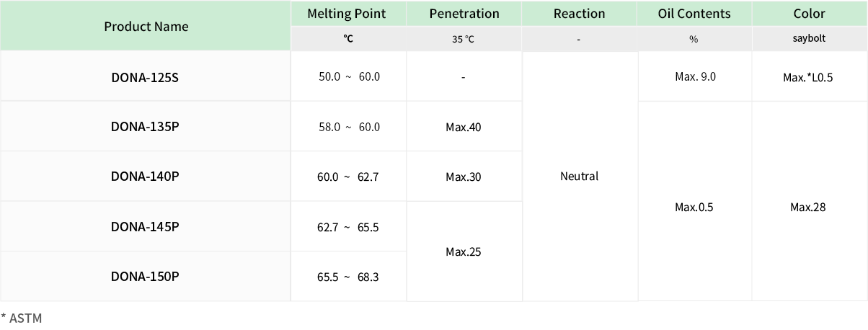Select the DONA-145P product name
868x330 pixels.
[145, 227]
